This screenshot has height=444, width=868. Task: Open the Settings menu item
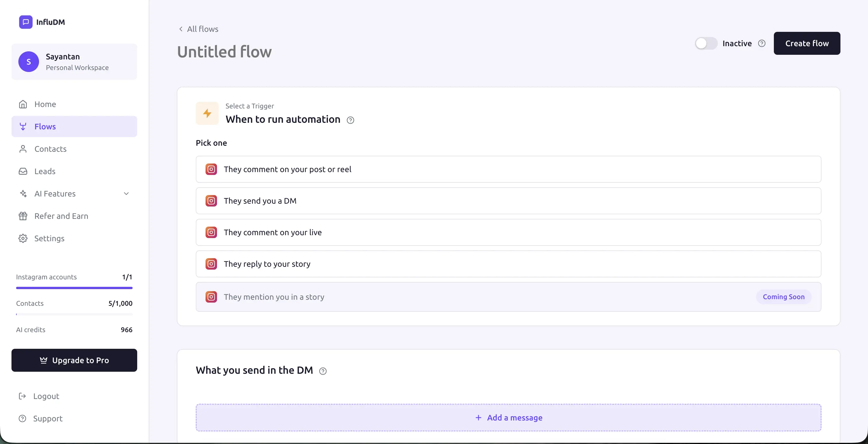coord(74,238)
